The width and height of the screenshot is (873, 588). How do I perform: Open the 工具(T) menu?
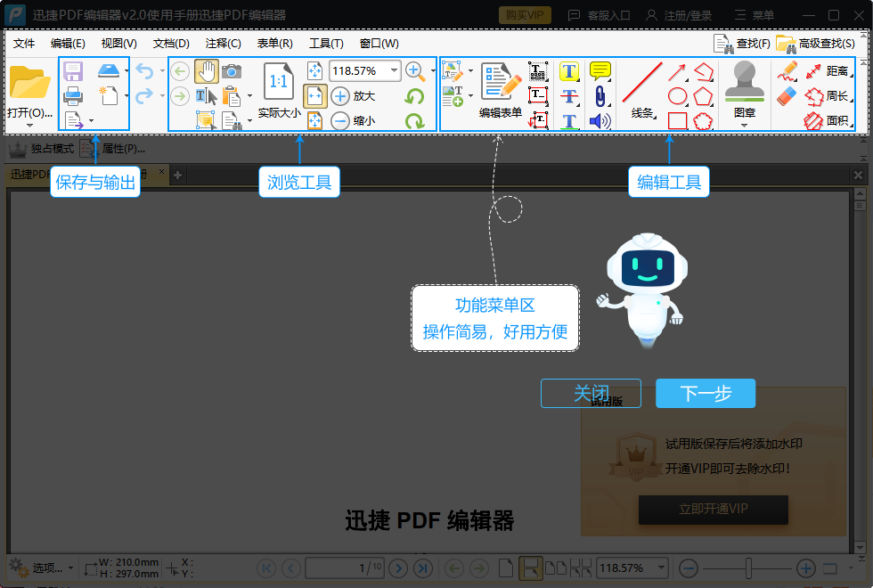(326, 44)
